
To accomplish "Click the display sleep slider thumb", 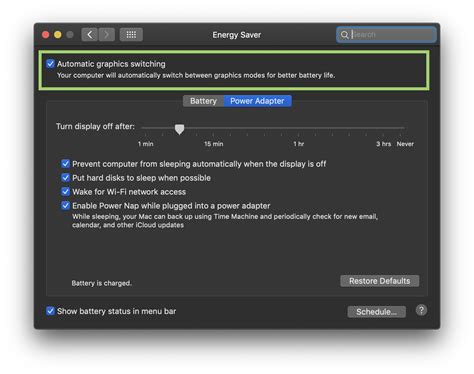I will point(179,129).
